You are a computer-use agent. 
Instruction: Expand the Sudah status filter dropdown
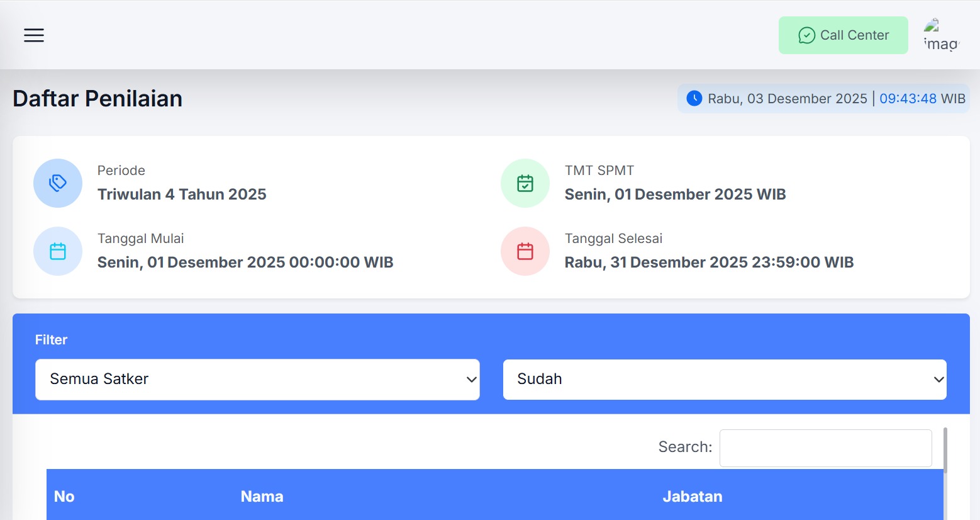pyautogui.click(x=725, y=380)
